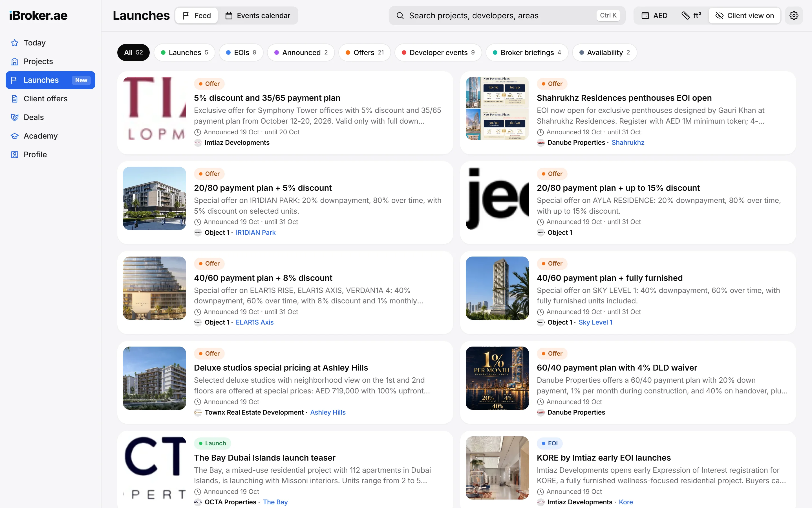Filter feed by Availability chip
This screenshot has height=508, width=812.
tap(605, 52)
